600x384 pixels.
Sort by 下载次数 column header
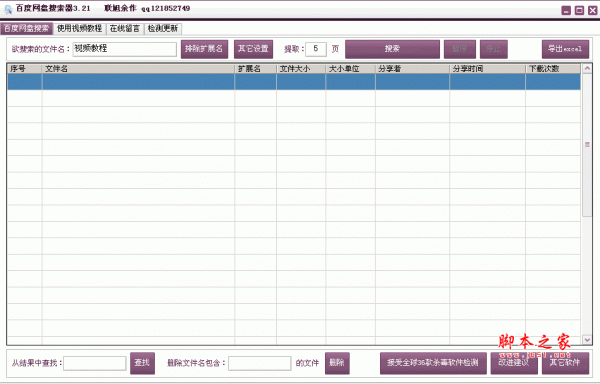click(x=553, y=69)
